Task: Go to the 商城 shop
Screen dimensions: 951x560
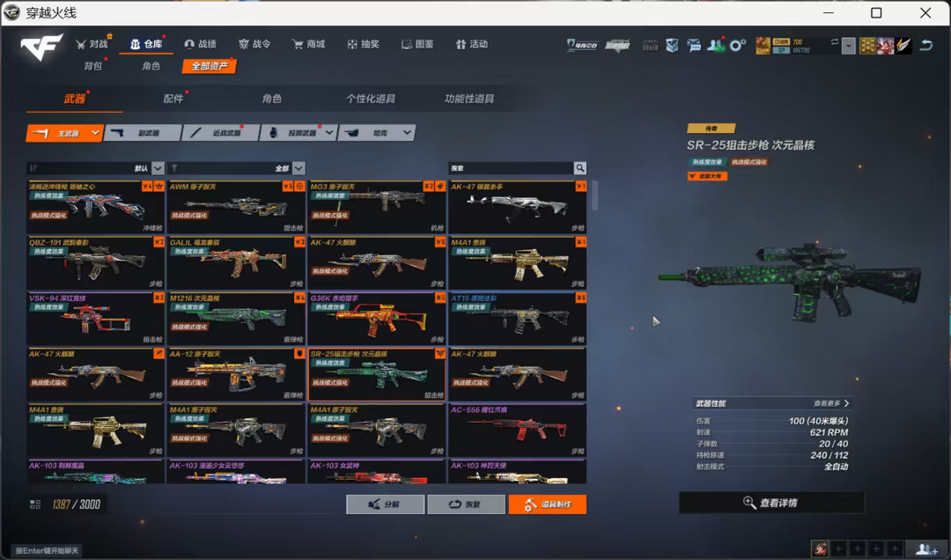Action: (x=309, y=44)
